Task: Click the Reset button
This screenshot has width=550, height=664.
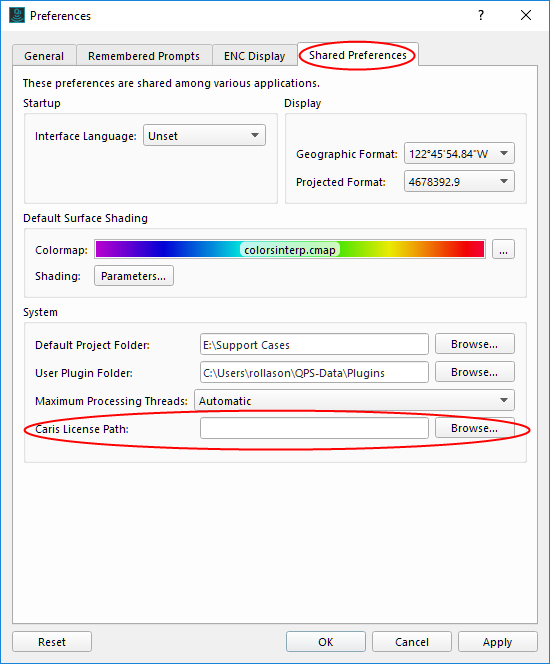Action: point(52,642)
